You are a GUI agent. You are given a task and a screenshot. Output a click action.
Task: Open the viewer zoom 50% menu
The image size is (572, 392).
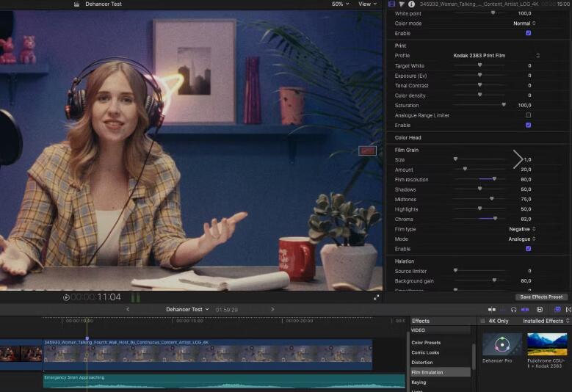[340, 4]
